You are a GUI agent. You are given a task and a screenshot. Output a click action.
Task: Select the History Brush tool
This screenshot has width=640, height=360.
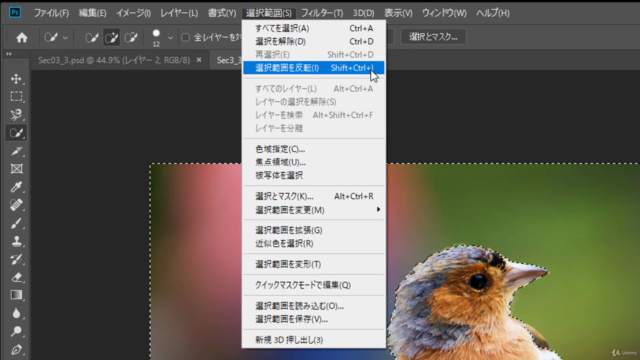pos(16,259)
